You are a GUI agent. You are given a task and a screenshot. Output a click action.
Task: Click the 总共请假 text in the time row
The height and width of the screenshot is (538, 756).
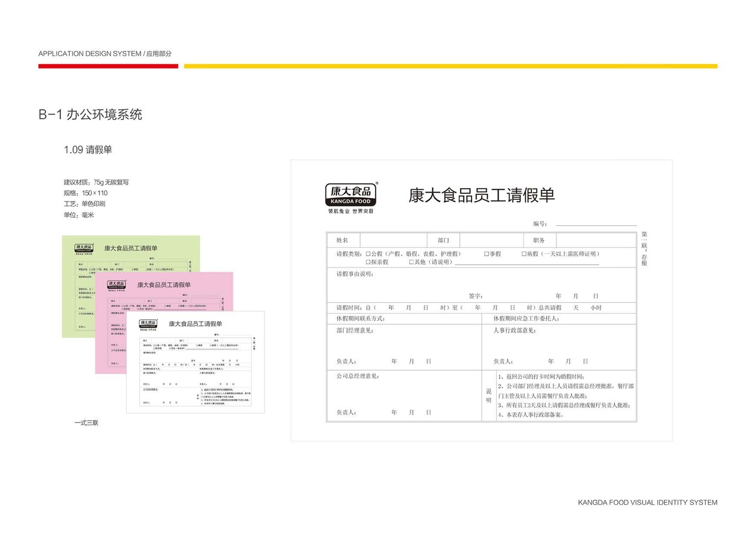point(550,308)
